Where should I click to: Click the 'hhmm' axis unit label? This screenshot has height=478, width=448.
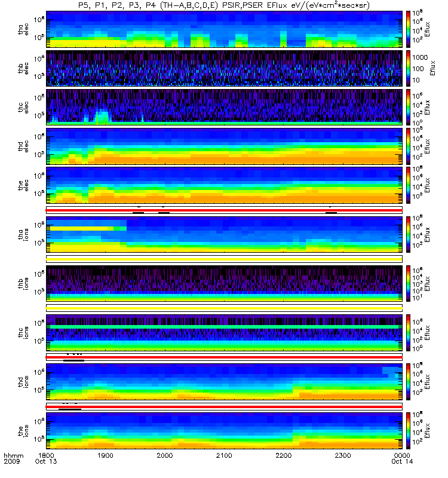click(13, 455)
